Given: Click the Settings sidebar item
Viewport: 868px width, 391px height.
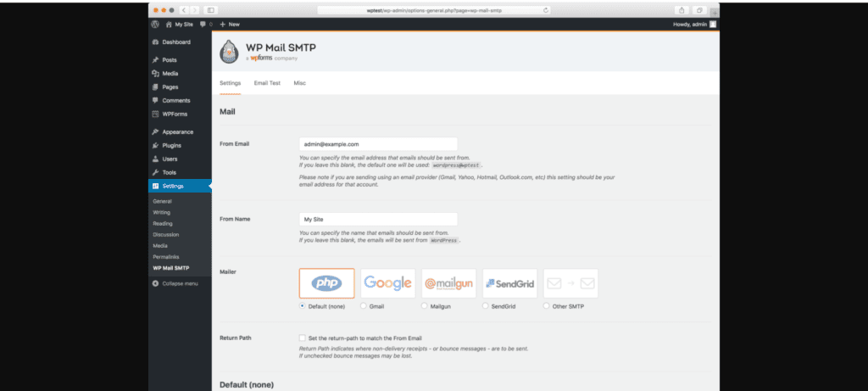Looking at the screenshot, I should (x=180, y=186).
